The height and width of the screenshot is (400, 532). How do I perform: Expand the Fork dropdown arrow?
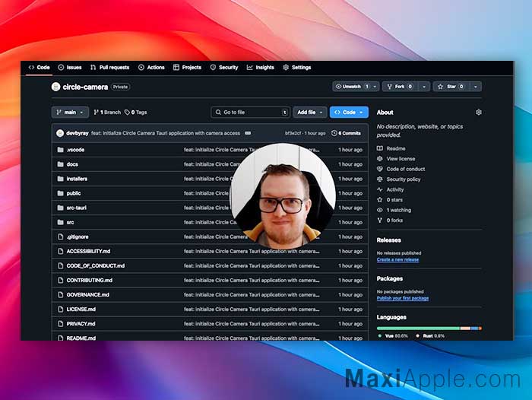pyautogui.click(x=424, y=87)
